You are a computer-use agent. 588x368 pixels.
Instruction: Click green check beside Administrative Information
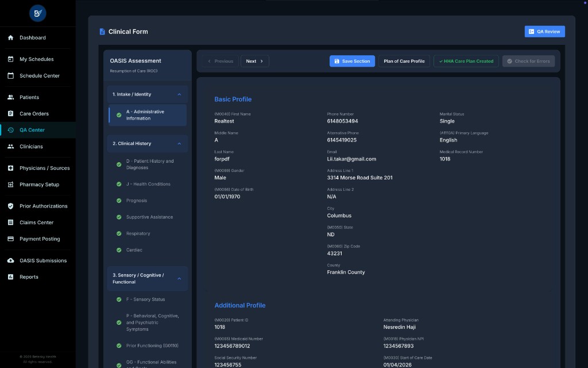pos(119,115)
